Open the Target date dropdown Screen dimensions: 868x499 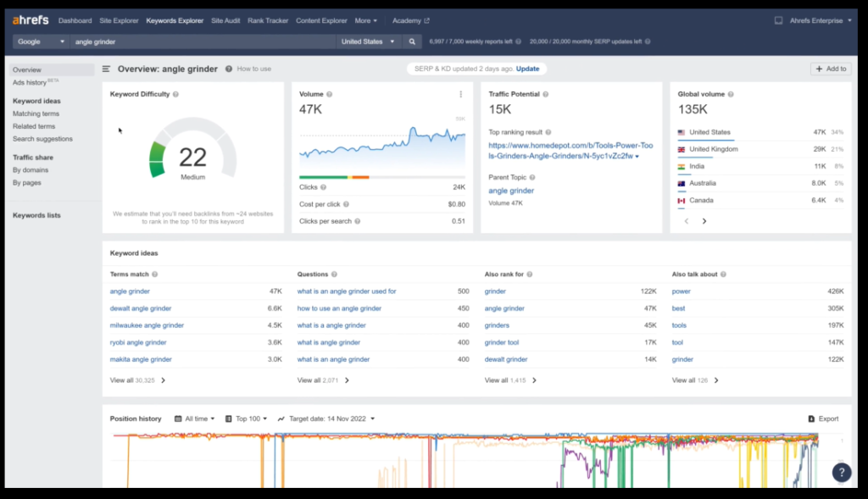click(x=326, y=419)
